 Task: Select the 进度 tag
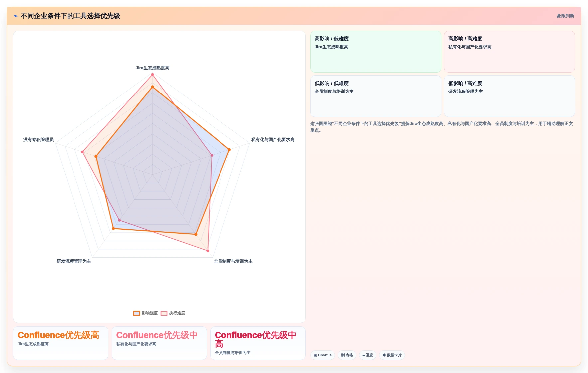click(367, 355)
